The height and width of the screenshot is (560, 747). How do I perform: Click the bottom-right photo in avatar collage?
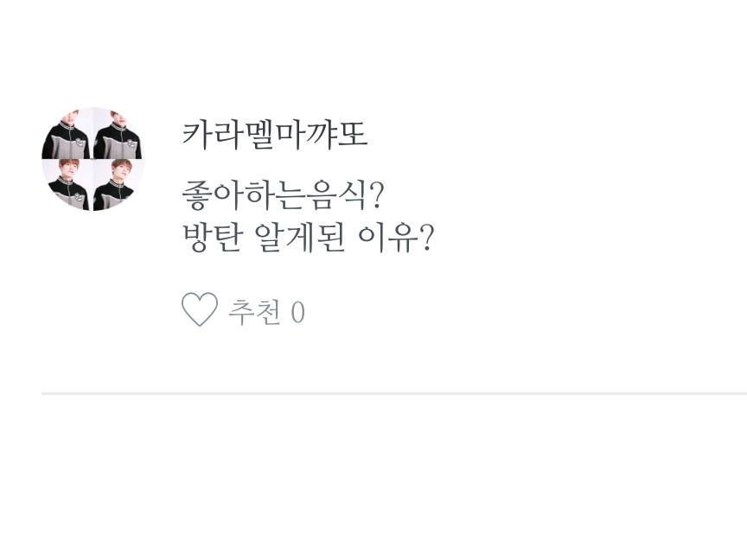tap(119, 185)
